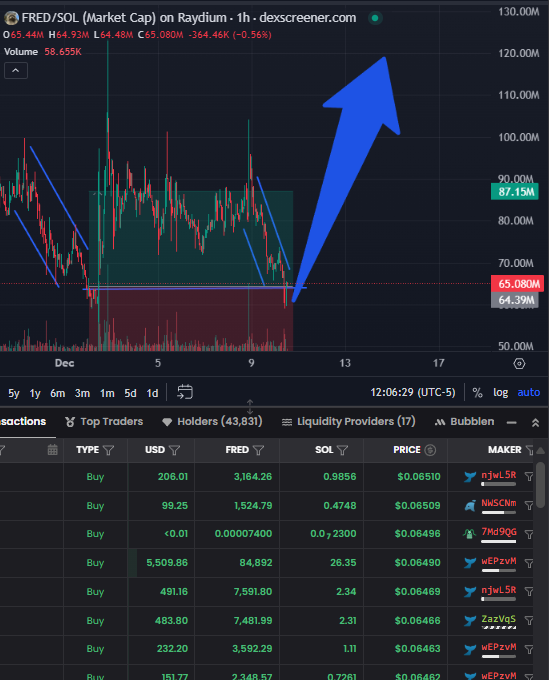Image resolution: width=549 pixels, height=680 pixels.
Task: Open the Bubblemaps tab
Action: pos(464,422)
